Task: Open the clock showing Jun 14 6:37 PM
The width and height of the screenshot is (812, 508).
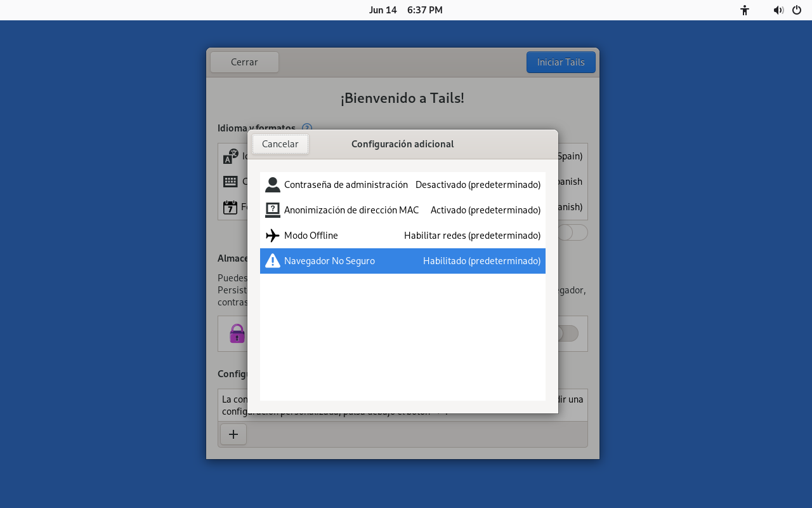Action: coord(406,10)
